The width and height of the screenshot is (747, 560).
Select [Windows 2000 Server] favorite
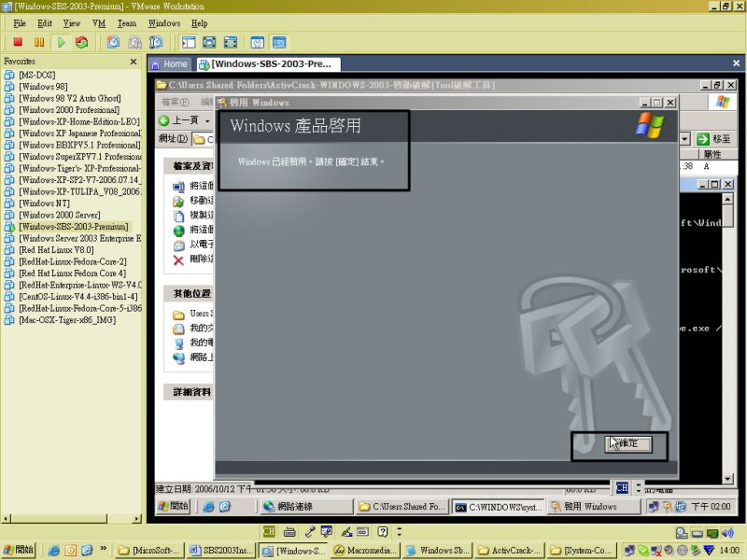[x=59, y=215]
